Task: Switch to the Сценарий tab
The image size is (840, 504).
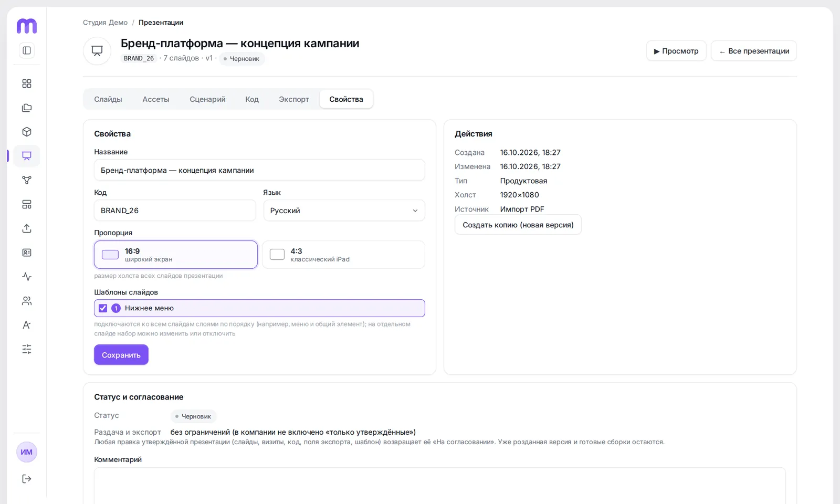Action: pos(207,99)
